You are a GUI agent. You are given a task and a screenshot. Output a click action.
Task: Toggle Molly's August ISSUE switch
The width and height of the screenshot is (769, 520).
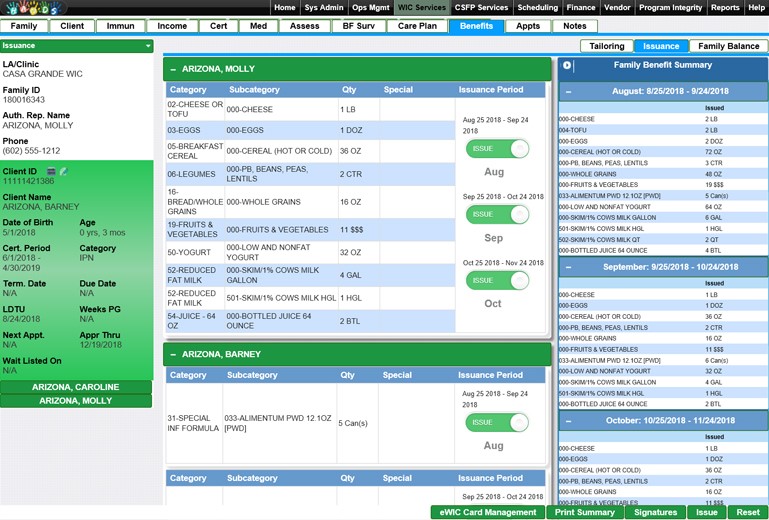(497, 149)
